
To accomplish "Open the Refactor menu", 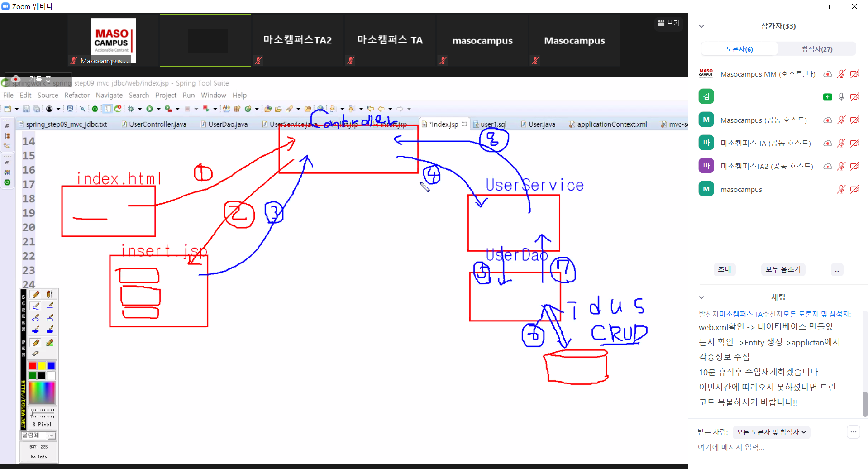I will [x=77, y=95].
